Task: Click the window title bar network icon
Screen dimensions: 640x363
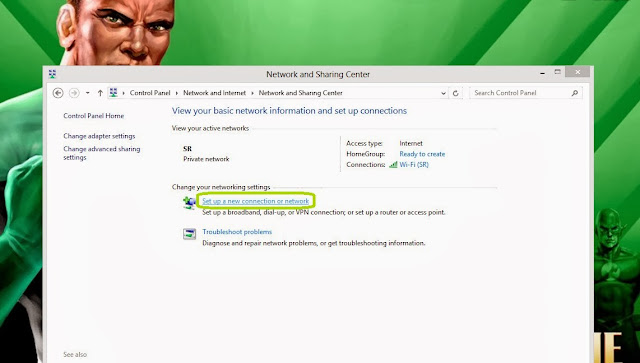Action: coord(52,74)
